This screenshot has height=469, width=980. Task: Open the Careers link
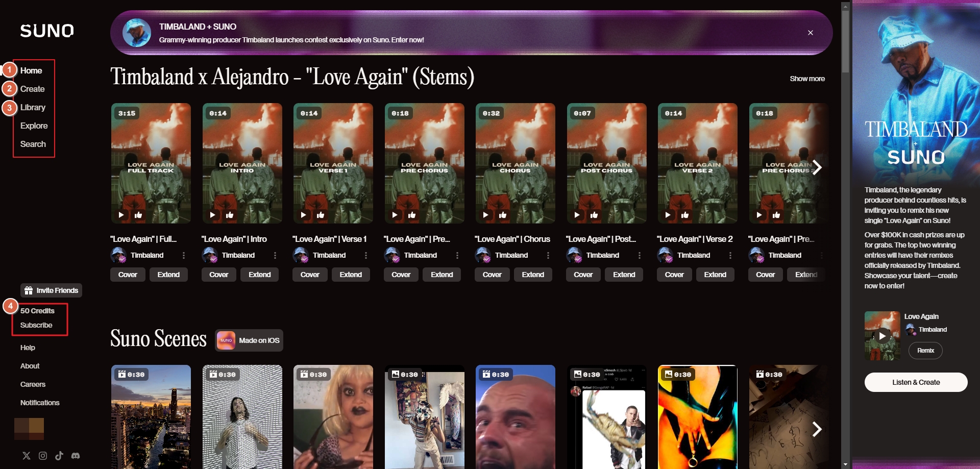(33, 384)
